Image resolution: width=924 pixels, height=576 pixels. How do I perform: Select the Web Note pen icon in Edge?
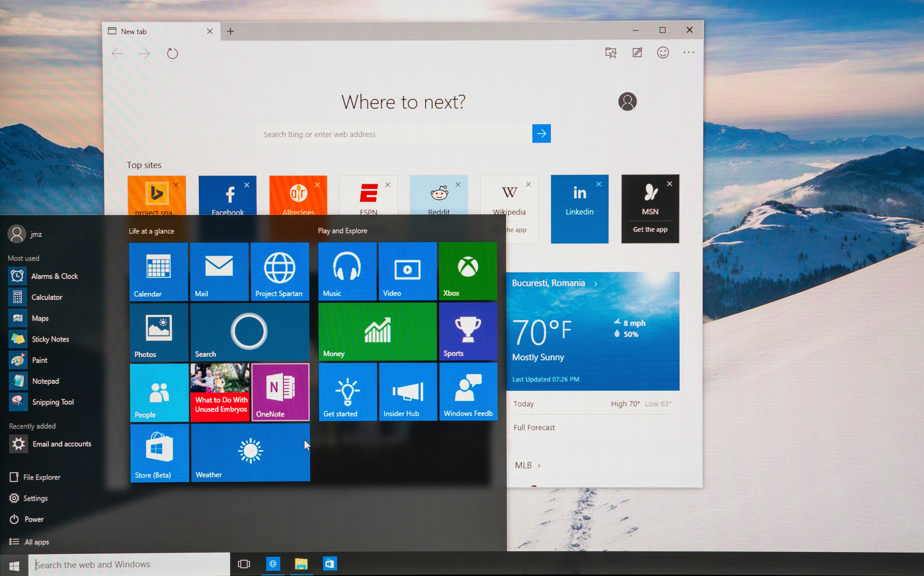pyautogui.click(x=637, y=53)
